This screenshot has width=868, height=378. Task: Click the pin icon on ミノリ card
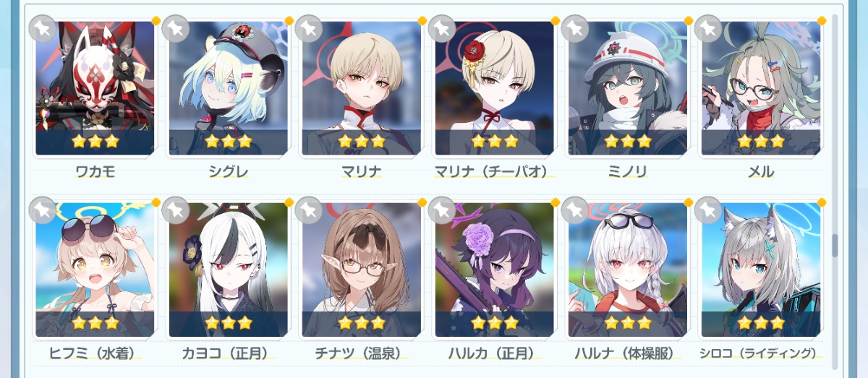(x=574, y=28)
